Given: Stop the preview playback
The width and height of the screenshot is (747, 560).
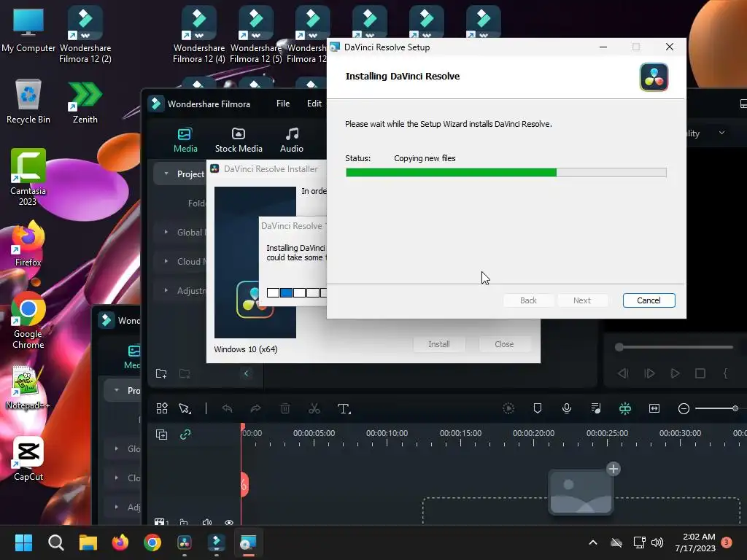Looking at the screenshot, I should click(700, 373).
